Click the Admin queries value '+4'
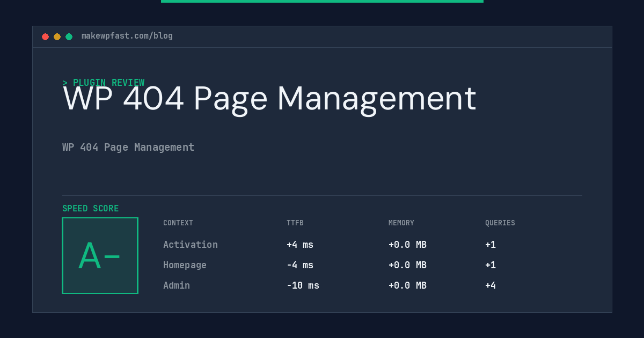The image size is (644, 338). [x=491, y=285]
